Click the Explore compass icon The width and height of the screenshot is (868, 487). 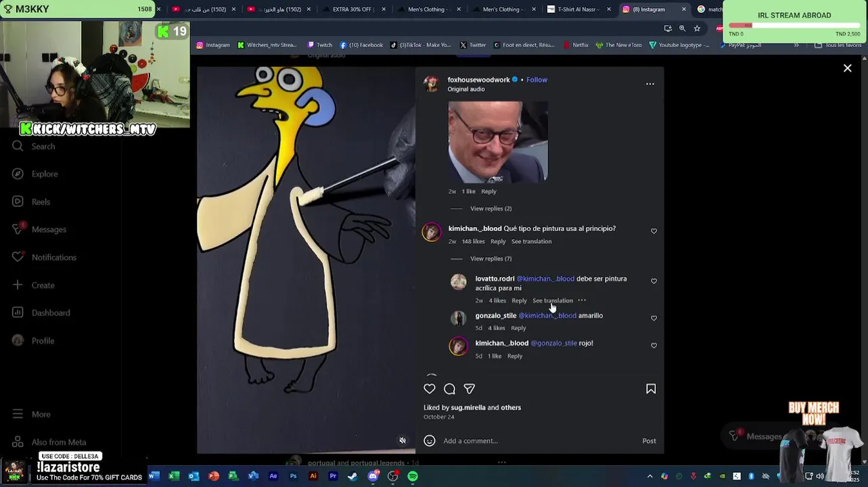point(18,174)
